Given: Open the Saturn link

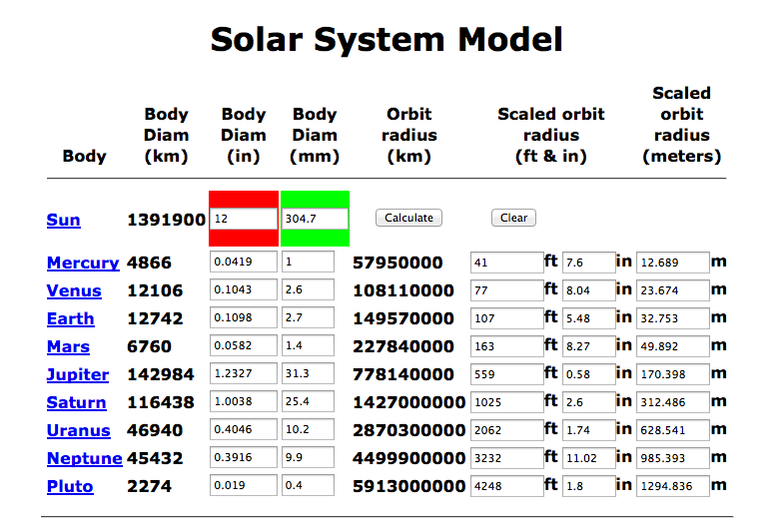Looking at the screenshot, I should coord(76,402).
